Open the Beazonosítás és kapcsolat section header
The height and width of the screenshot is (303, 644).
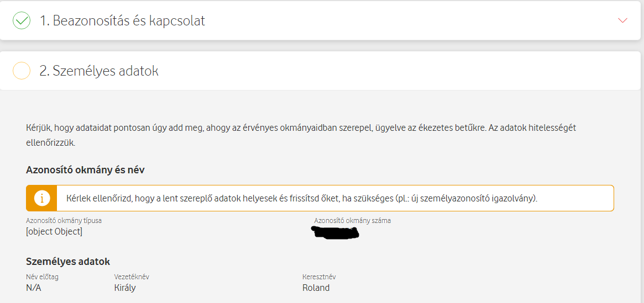[321, 20]
